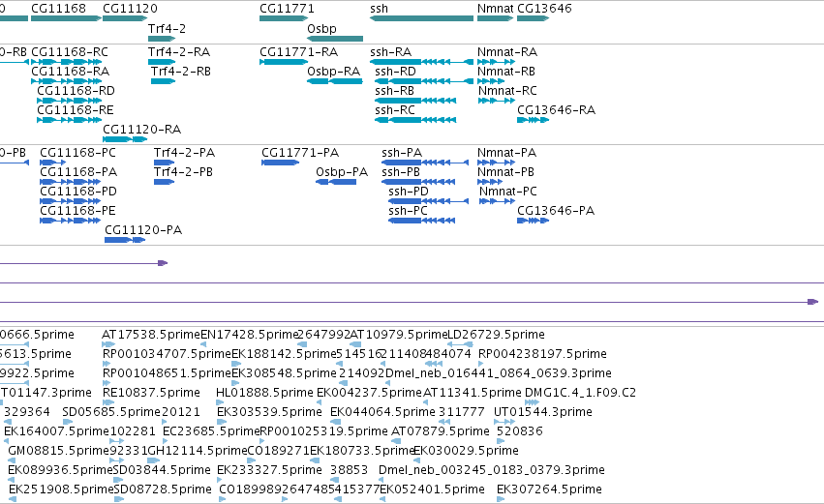824x504 pixels.
Task: Click protein CG11771-PA
Action: coord(300,153)
